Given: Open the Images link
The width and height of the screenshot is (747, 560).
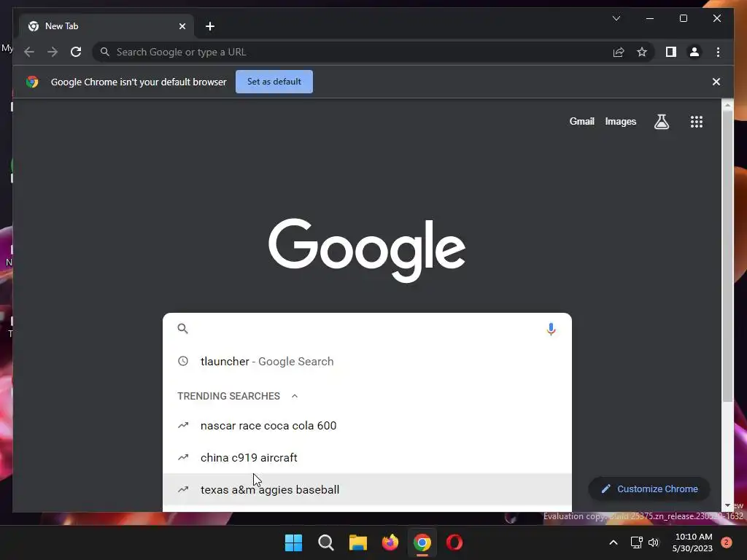Looking at the screenshot, I should (x=620, y=122).
